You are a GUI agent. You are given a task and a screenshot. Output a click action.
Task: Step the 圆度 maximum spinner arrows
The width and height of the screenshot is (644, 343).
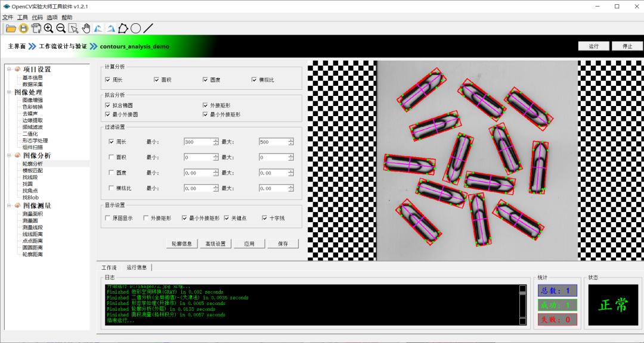point(291,173)
